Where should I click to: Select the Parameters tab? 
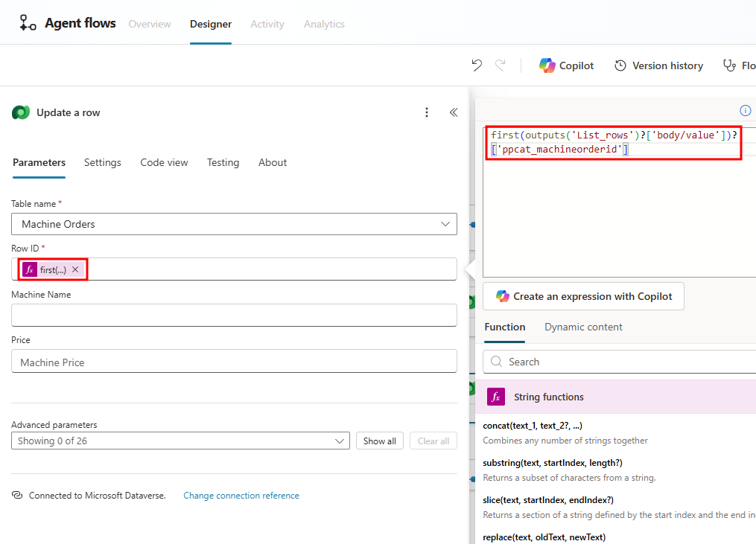coord(39,162)
